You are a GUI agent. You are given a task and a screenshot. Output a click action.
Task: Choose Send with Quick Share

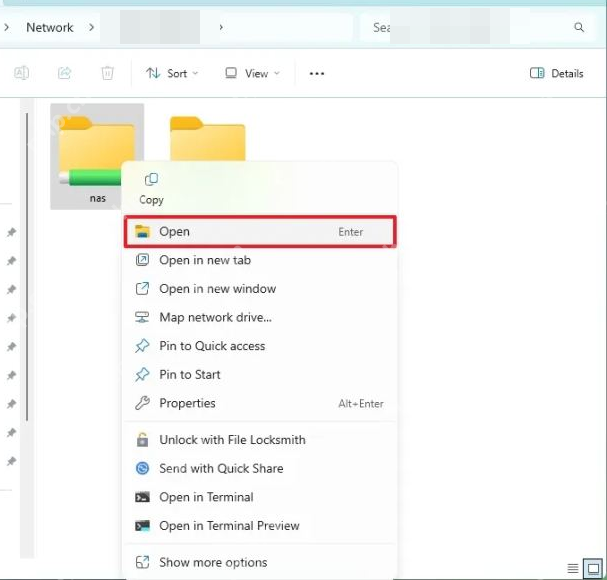click(260, 468)
